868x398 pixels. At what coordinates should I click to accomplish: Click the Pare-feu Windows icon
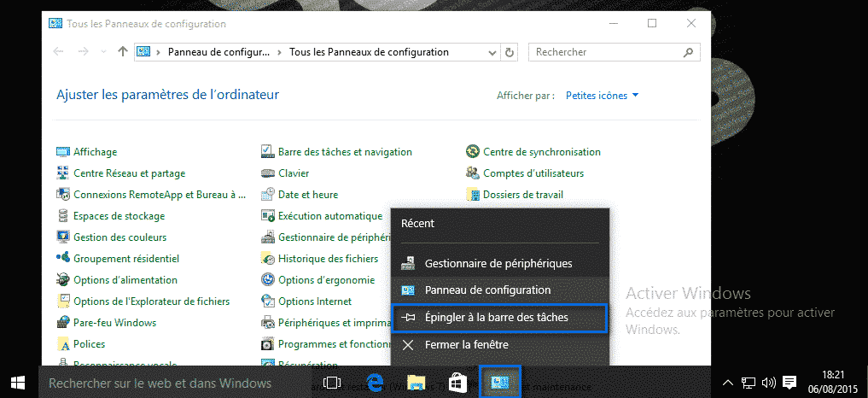click(x=63, y=323)
